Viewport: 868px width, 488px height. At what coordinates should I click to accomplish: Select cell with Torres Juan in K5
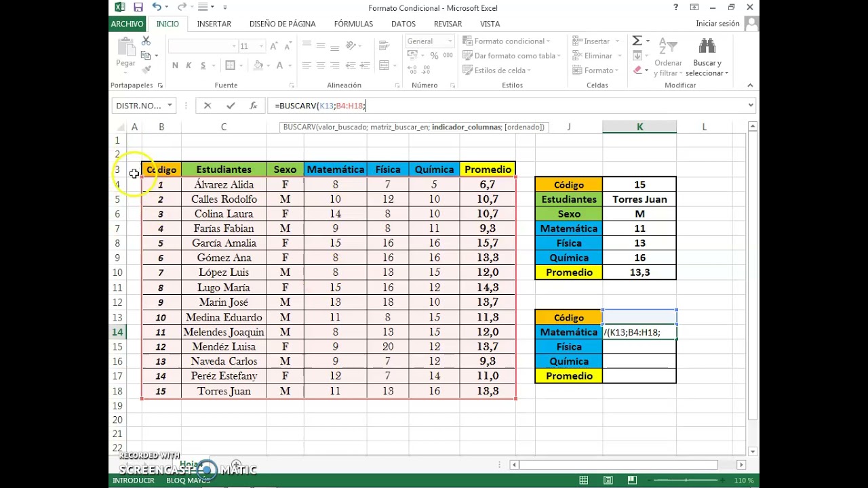coord(639,199)
